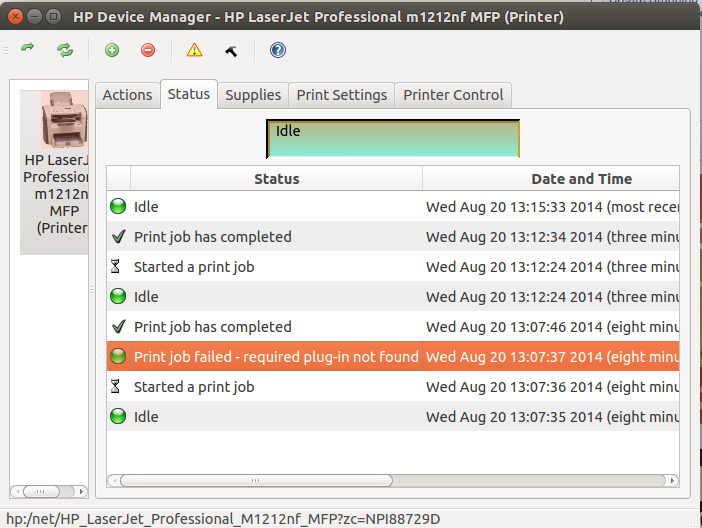Click the status table horizontal scrollbar thumb
Image resolution: width=702 pixels, height=528 pixels.
(256, 481)
